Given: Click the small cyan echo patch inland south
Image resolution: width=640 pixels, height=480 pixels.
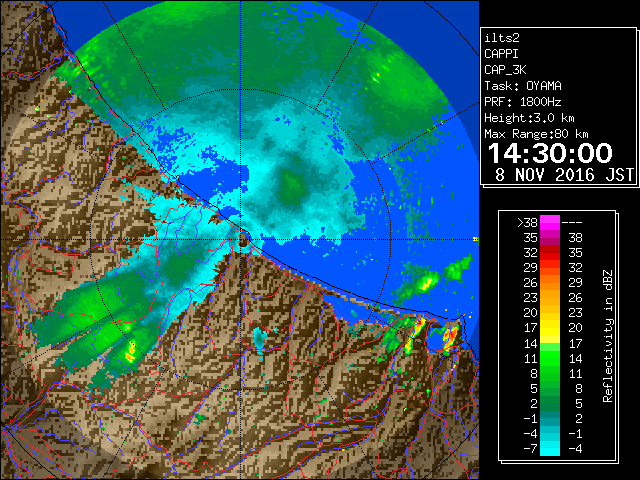Looking at the screenshot, I should 259,338.
